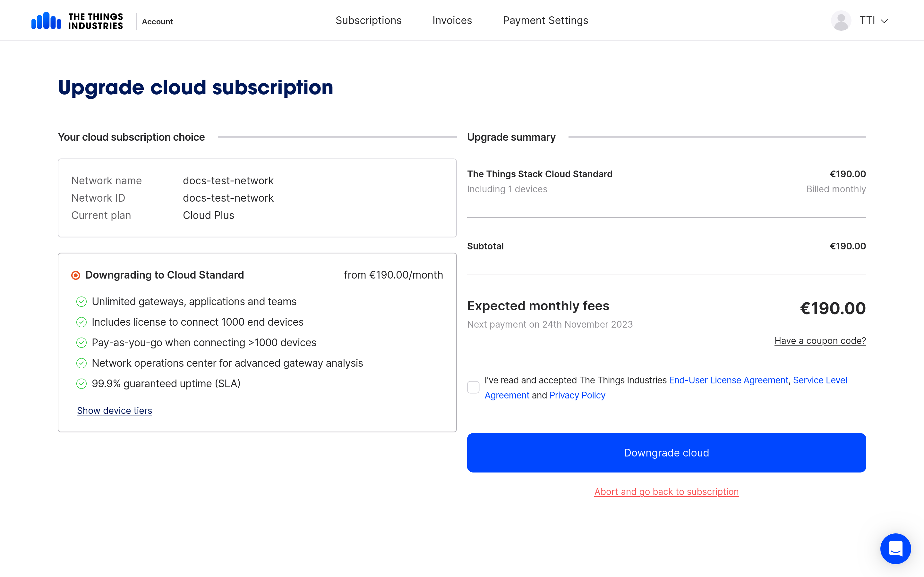The height and width of the screenshot is (577, 924).
Task: Select Downgrading to Cloud Standard radio button
Action: [76, 275]
